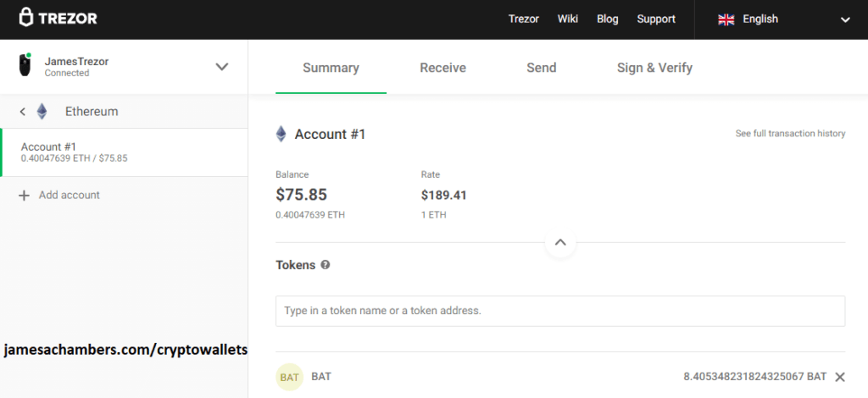868x398 pixels.
Task: Switch to the Send tab
Action: click(x=542, y=68)
